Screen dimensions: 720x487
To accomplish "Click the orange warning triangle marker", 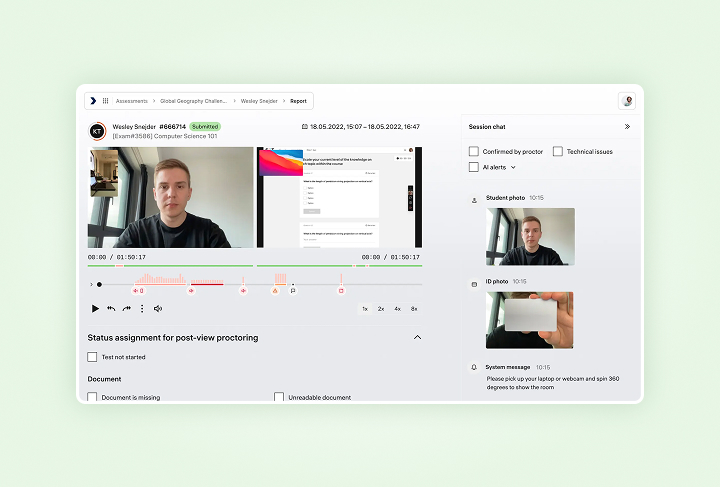I will point(275,291).
